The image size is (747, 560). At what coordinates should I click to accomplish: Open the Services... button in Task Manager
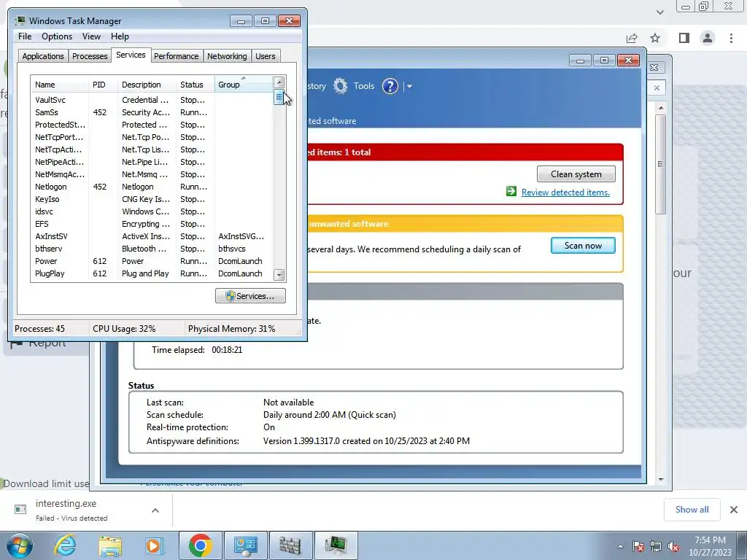click(250, 296)
